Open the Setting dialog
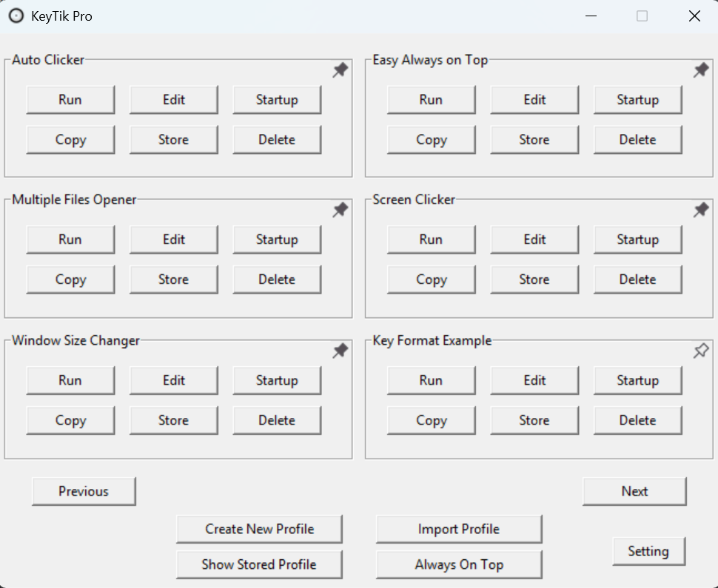 649,552
